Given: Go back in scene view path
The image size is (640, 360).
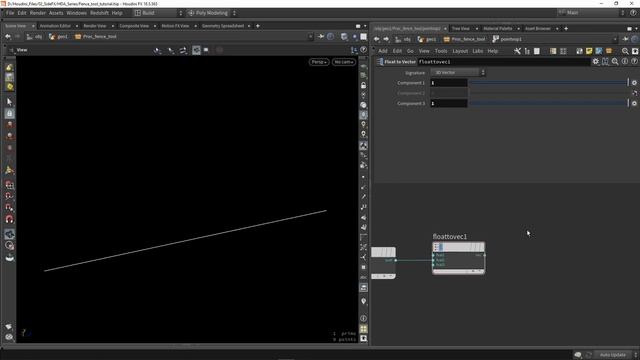Looking at the screenshot, I should click(x=8, y=37).
